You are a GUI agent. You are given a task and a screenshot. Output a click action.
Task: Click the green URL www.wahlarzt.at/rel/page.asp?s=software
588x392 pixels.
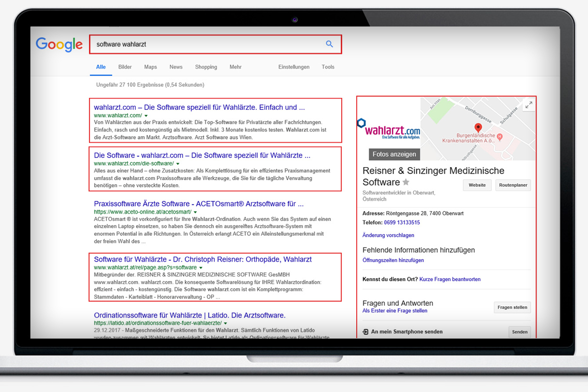[146, 268]
